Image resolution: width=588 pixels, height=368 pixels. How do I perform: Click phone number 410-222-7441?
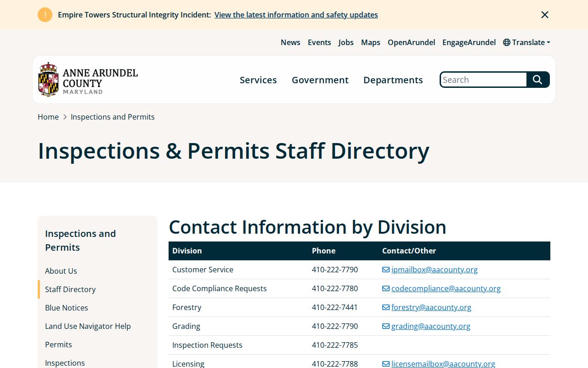[335, 307]
